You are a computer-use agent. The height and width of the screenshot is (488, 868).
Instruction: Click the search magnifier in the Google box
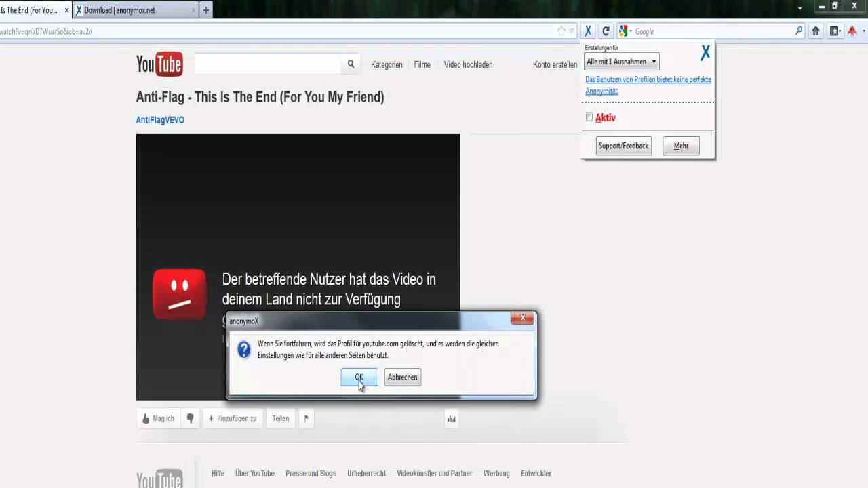pos(799,31)
